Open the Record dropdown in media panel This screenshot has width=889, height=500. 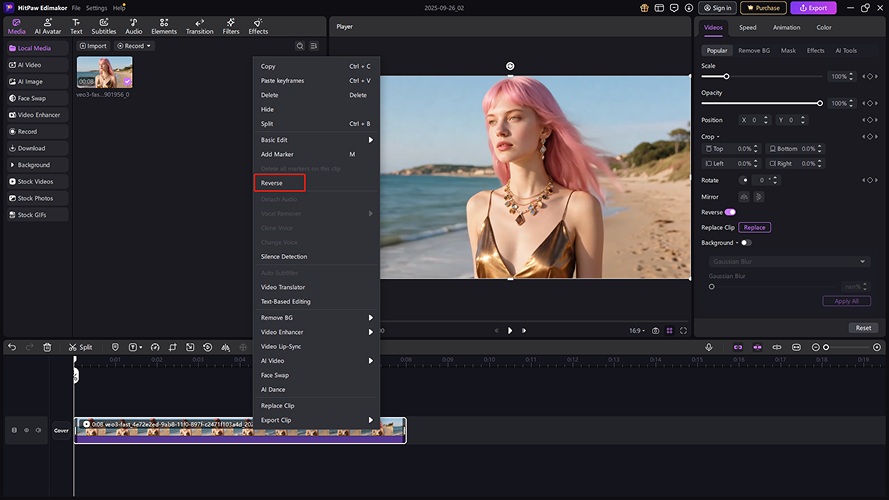(134, 46)
